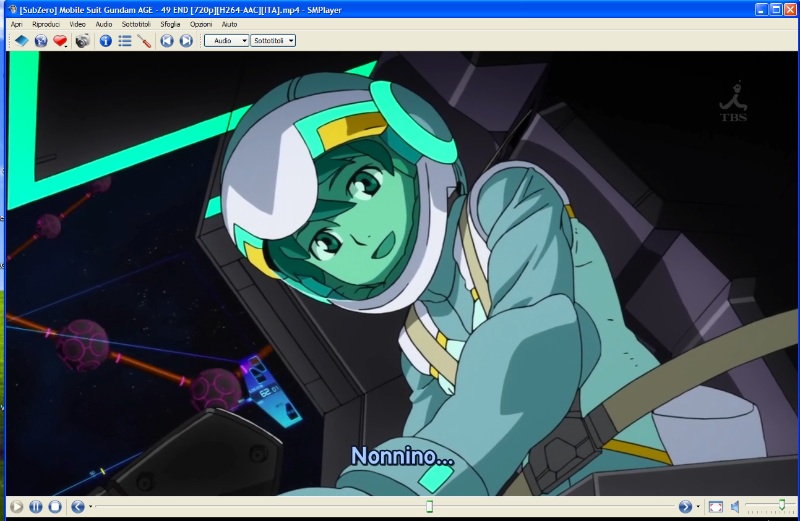
Task: Click the volume slider handle
Action: 781,506
